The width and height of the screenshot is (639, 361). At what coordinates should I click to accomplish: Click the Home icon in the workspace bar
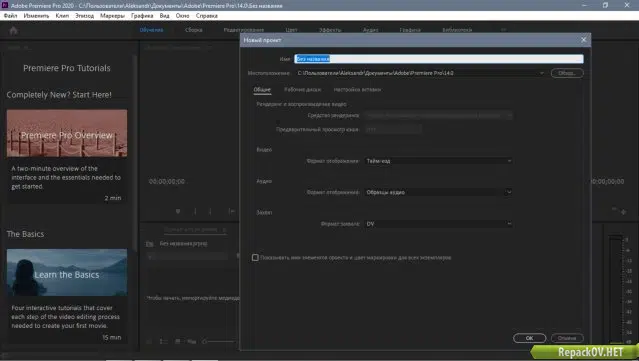coord(13,31)
